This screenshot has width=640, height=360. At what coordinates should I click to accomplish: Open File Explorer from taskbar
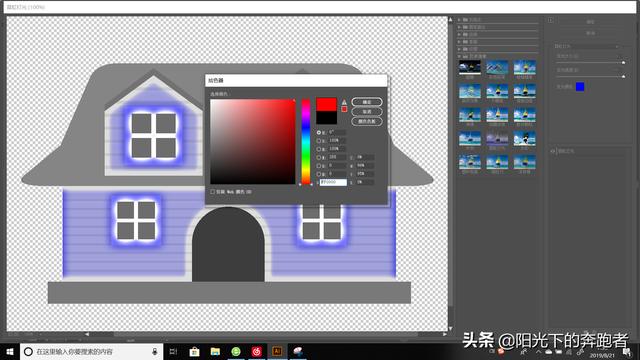point(215,351)
